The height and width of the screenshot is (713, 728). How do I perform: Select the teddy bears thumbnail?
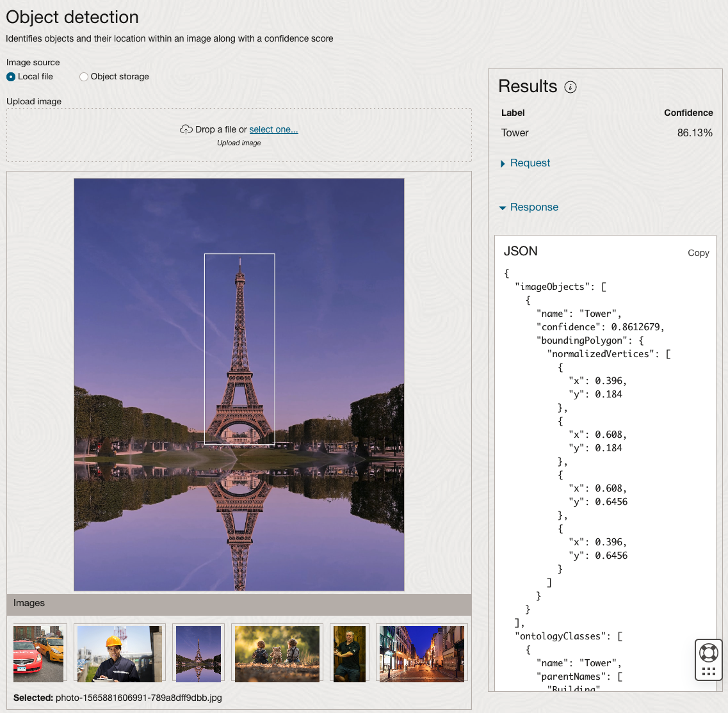coord(277,653)
